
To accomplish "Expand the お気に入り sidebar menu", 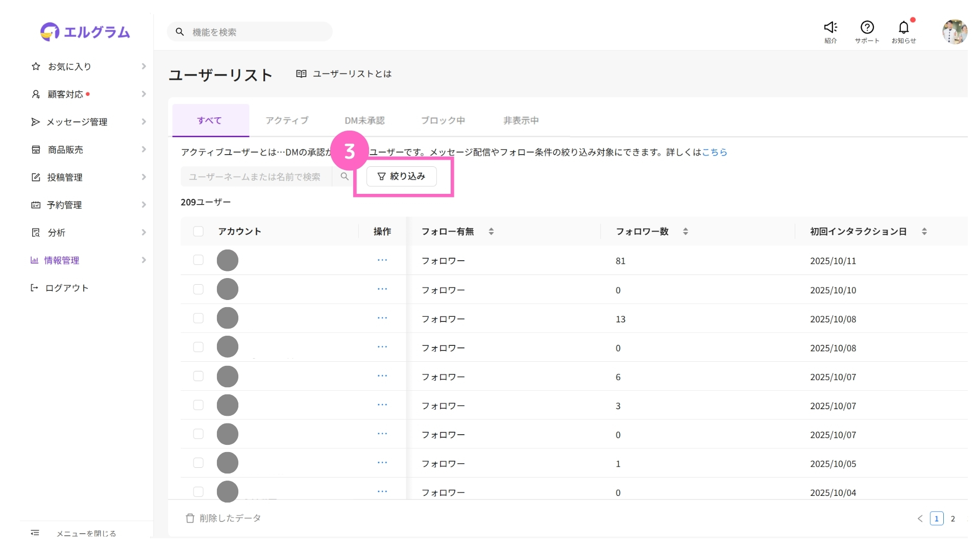I will (x=88, y=66).
